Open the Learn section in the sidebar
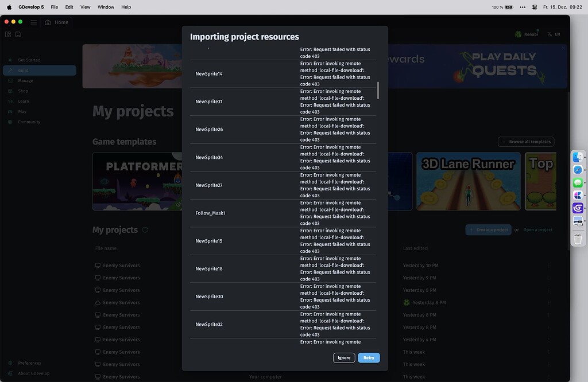The height and width of the screenshot is (382, 588). click(40, 101)
